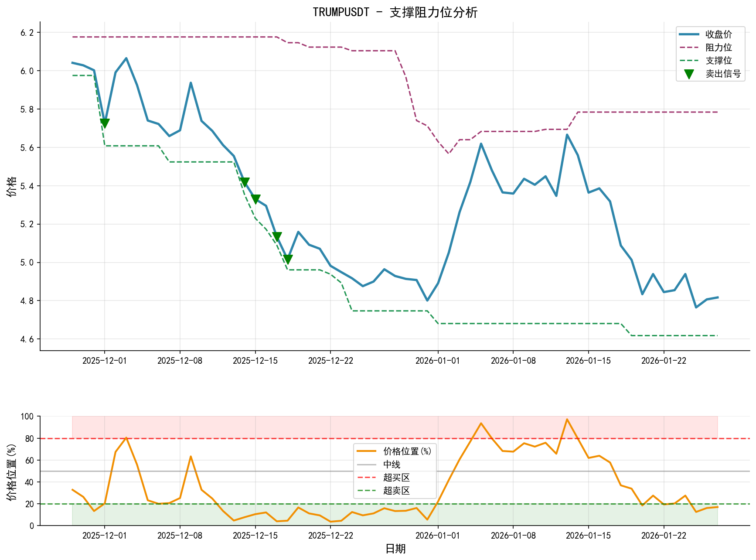Click the 2025-12-22 date tick under the bottom chart
Screen dimensions: 756x560
[x=330, y=536]
